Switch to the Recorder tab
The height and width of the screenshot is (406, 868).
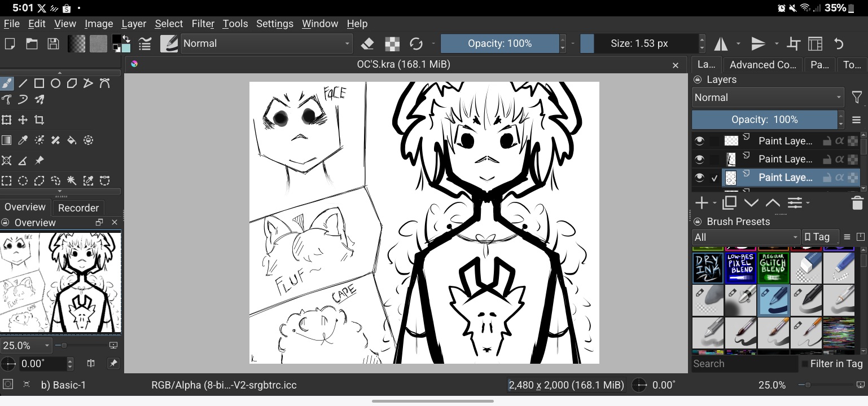point(78,208)
